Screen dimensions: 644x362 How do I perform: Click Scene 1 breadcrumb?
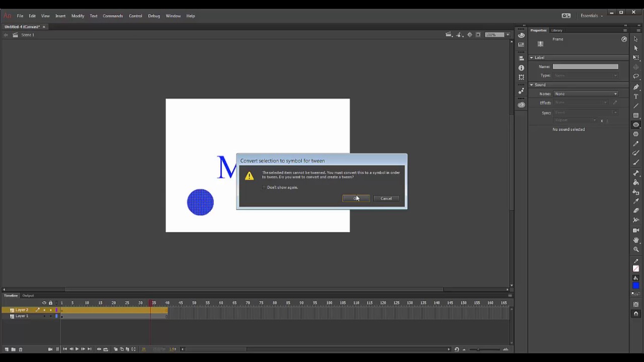(28, 35)
